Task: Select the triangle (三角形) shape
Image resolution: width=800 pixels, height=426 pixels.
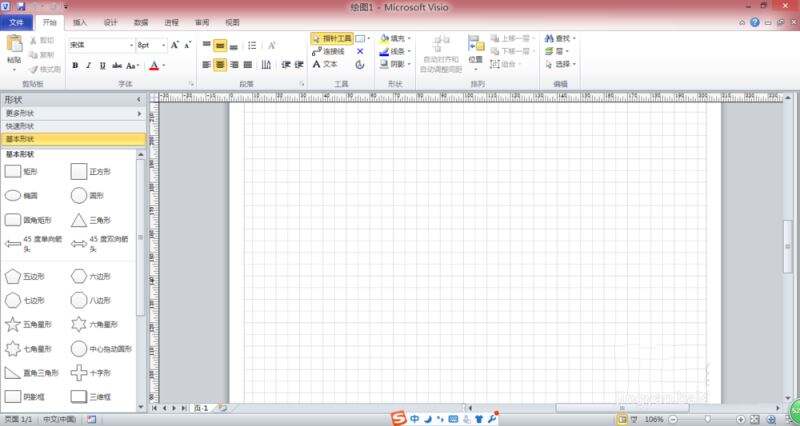Action: 78,220
